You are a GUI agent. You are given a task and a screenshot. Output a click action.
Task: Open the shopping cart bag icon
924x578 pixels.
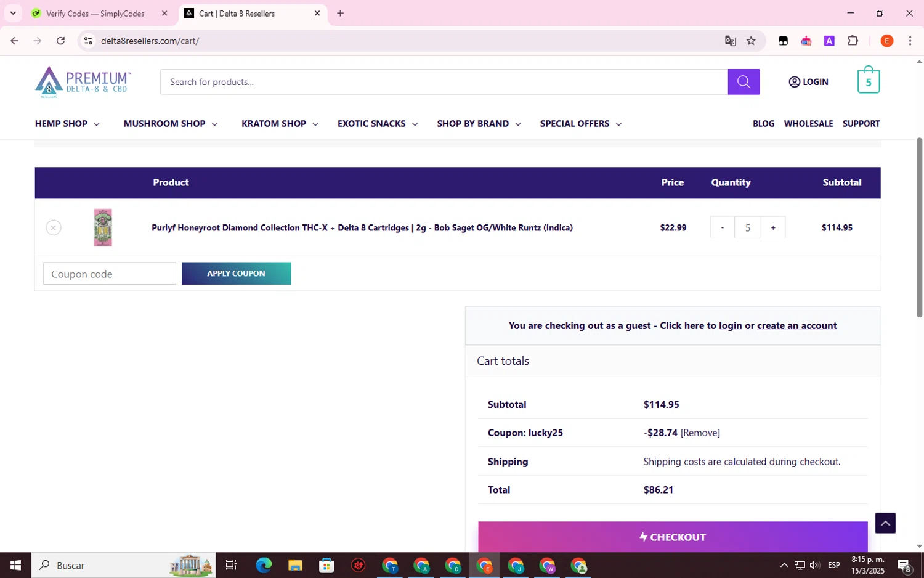pyautogui.click(x=869, y=80)
